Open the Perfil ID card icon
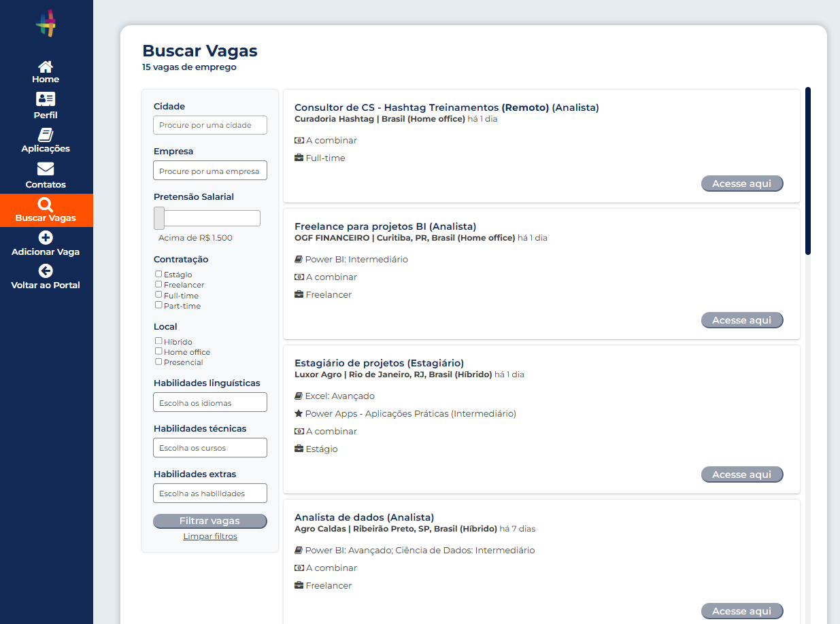The width and height of the screenshot is (840, 624). pyautogui.click(x=46, y=99)
